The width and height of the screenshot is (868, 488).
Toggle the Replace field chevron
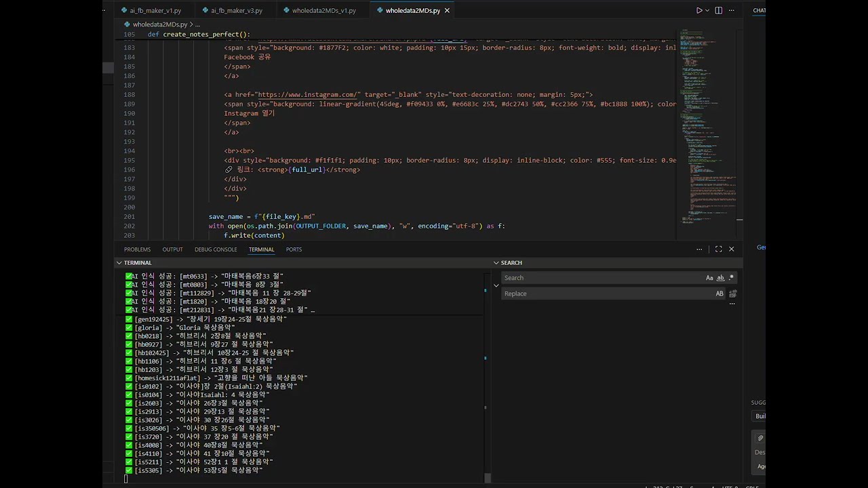[x=496, y=285]
